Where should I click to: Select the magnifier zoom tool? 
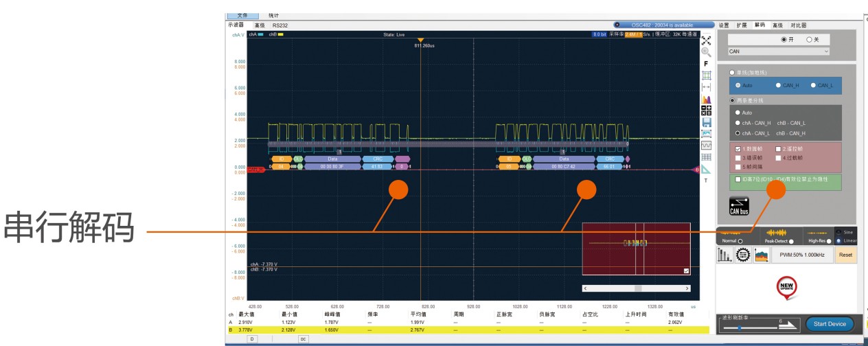705,52
